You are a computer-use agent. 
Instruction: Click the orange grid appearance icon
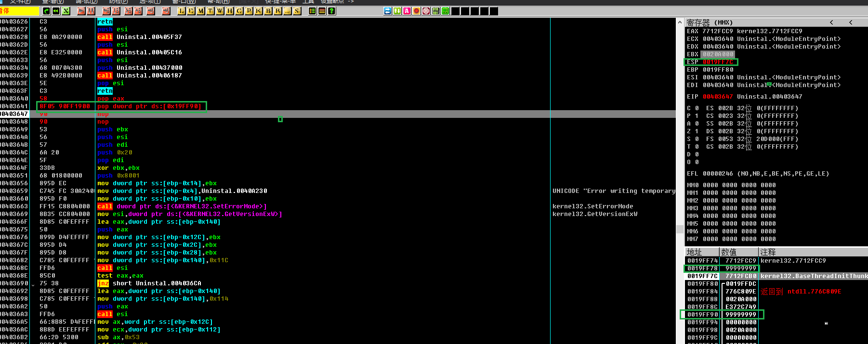click(x=322, y=11)
